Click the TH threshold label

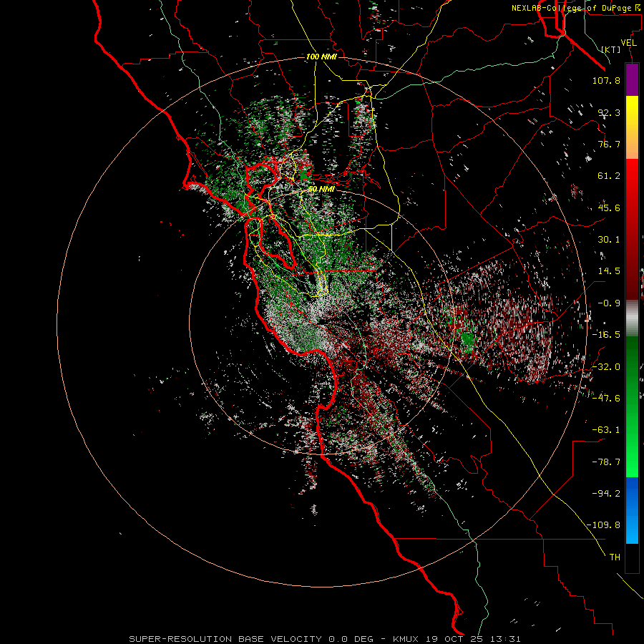[x=615, y=557]
